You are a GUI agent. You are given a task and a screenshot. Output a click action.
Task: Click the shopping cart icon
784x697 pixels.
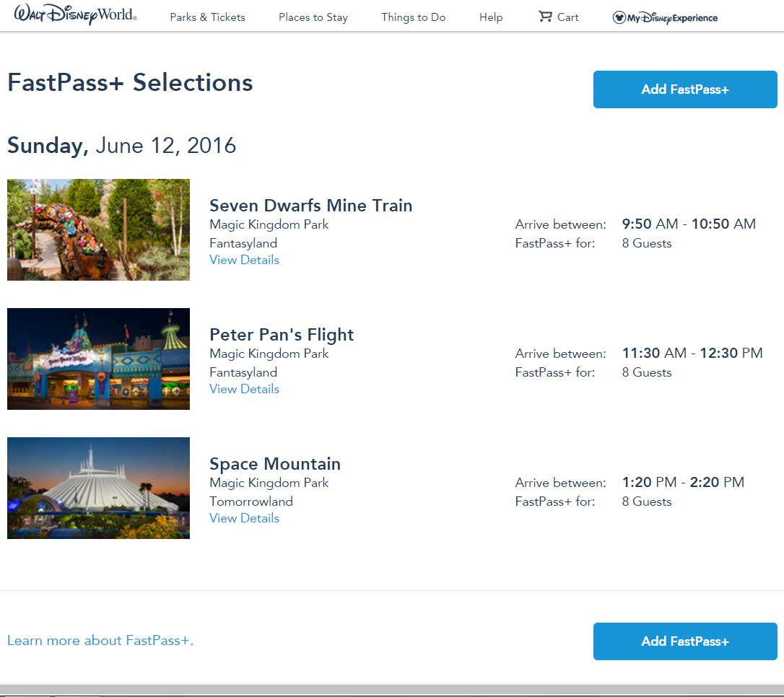545,17
